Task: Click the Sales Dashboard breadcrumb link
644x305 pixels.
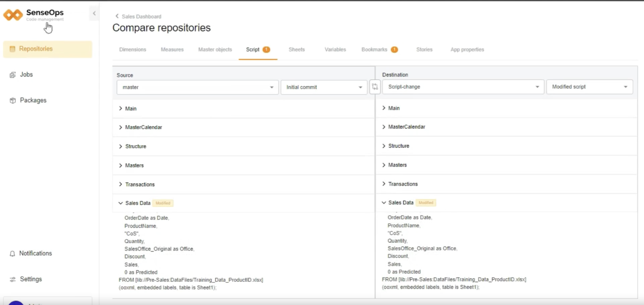Action: (x=141, y=16)
